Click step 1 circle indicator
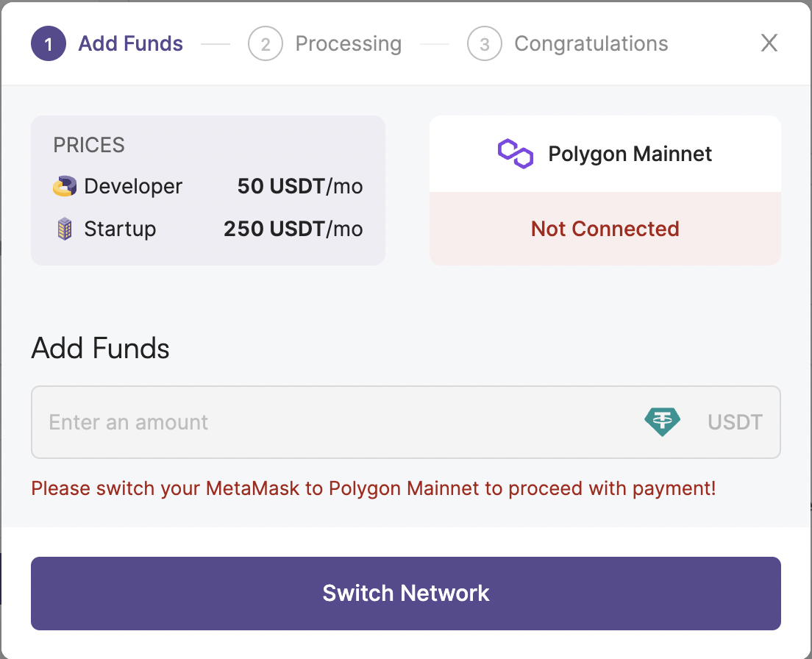Screen dimensions: 812x659 [x=49, y=43]
